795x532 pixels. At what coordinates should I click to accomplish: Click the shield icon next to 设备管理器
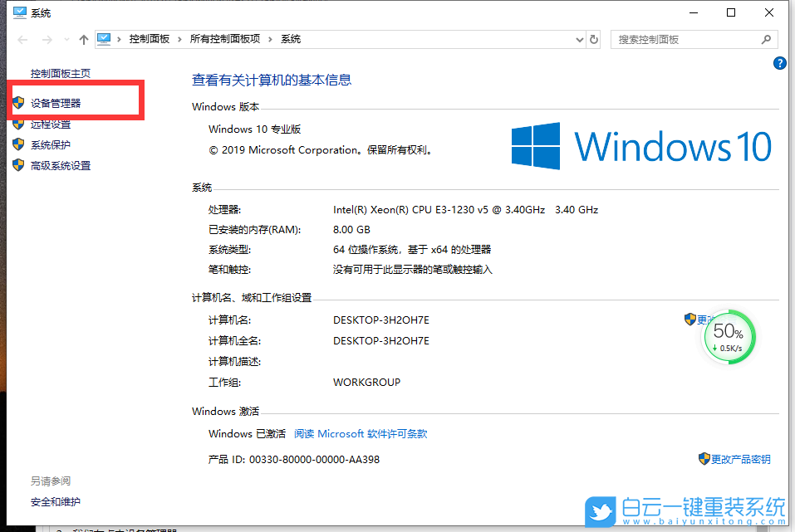point(18,103)
